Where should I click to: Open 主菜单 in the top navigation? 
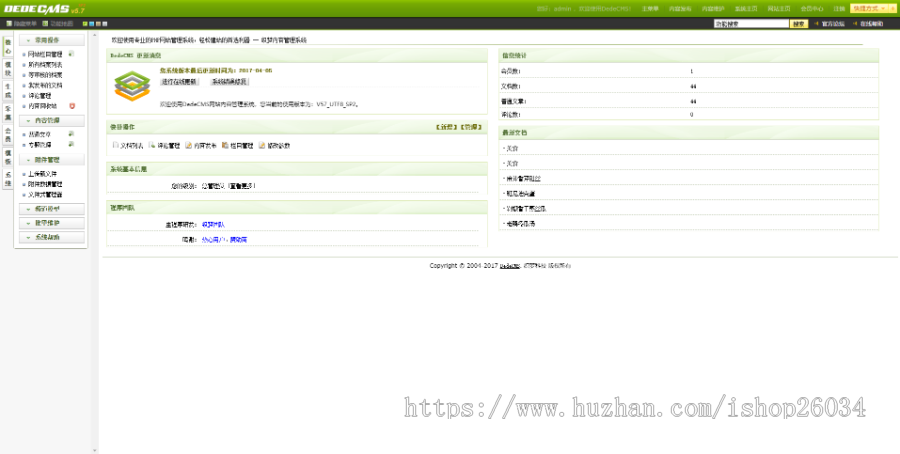click(650, 9)
